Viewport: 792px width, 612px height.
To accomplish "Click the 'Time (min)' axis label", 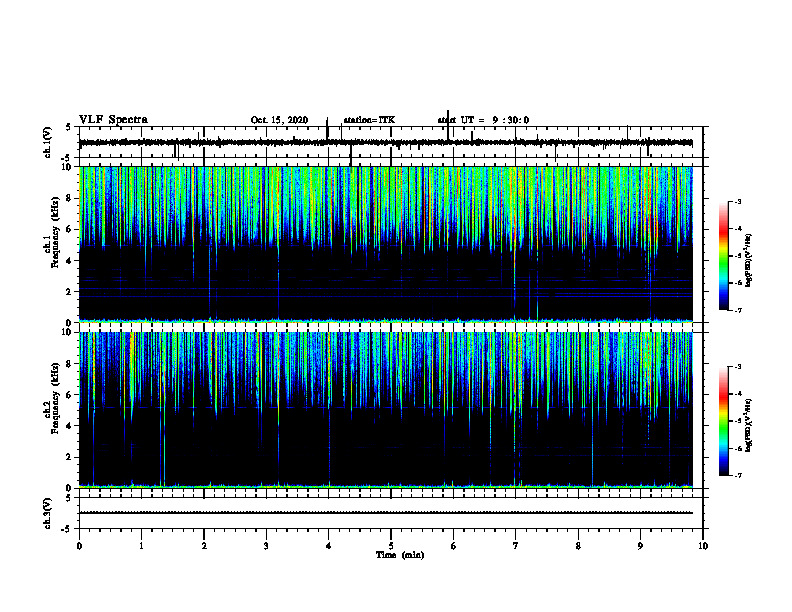I will (x=400, y=555).
